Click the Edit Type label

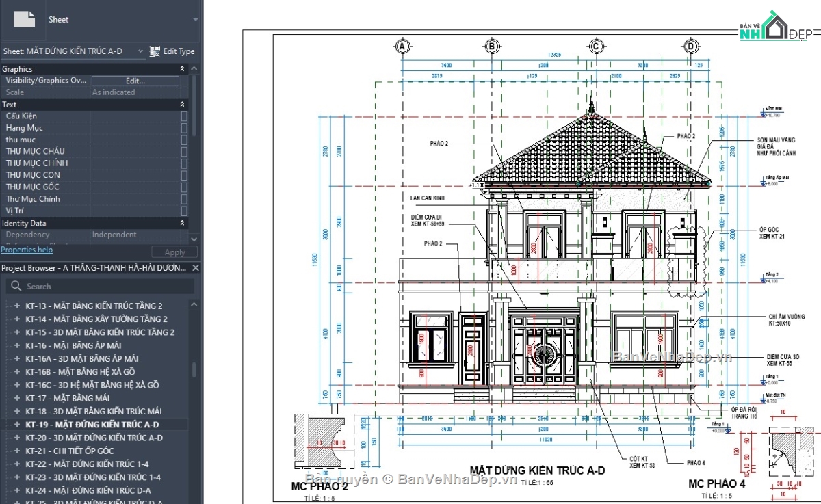pos(179,51)
